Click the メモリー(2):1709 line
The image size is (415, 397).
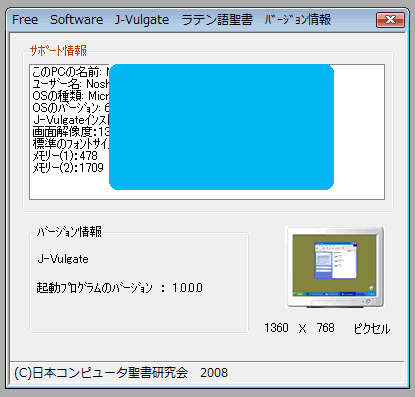pyautogui.click(x=68, y=168)
